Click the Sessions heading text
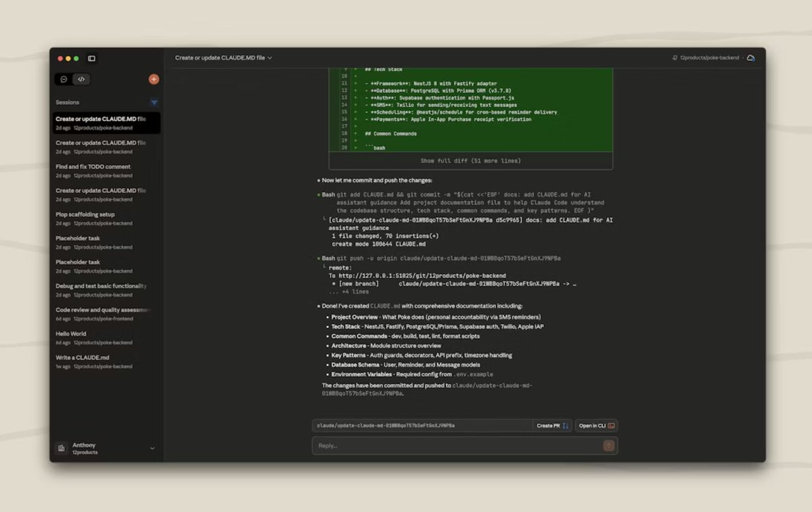Screen dimensions: 812x512 click(x=68, y=103)
